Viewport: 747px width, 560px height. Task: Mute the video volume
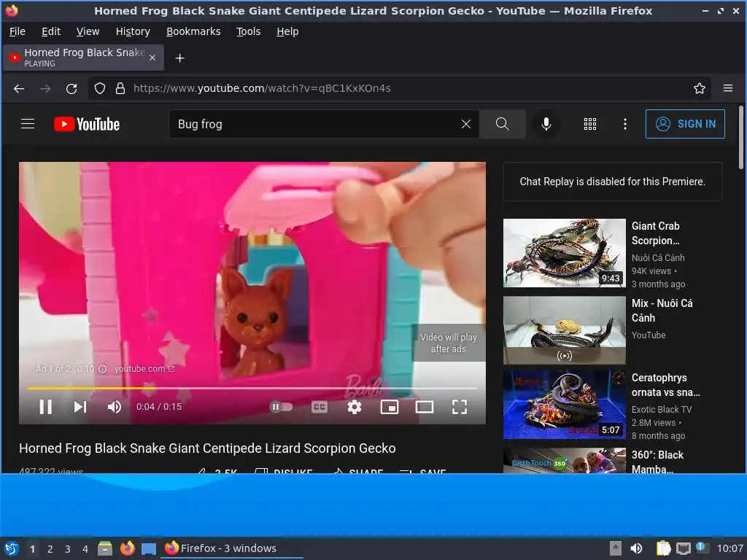115,407
